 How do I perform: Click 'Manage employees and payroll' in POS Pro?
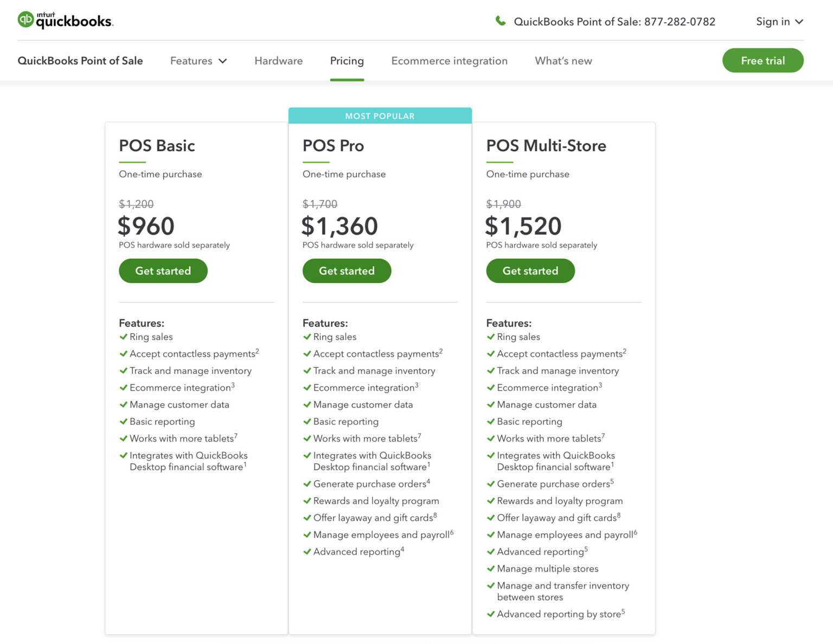tap(383, 534)
